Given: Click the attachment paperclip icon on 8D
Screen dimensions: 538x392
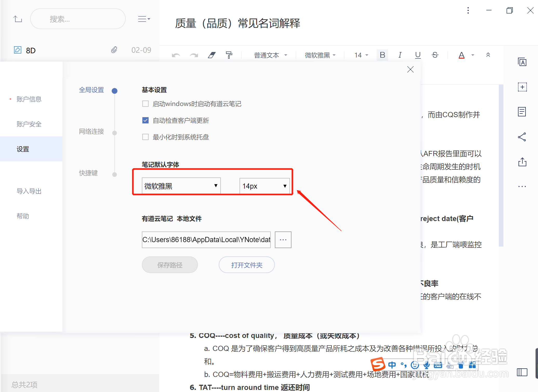Looking at the screenshot, I should [114, 50].
